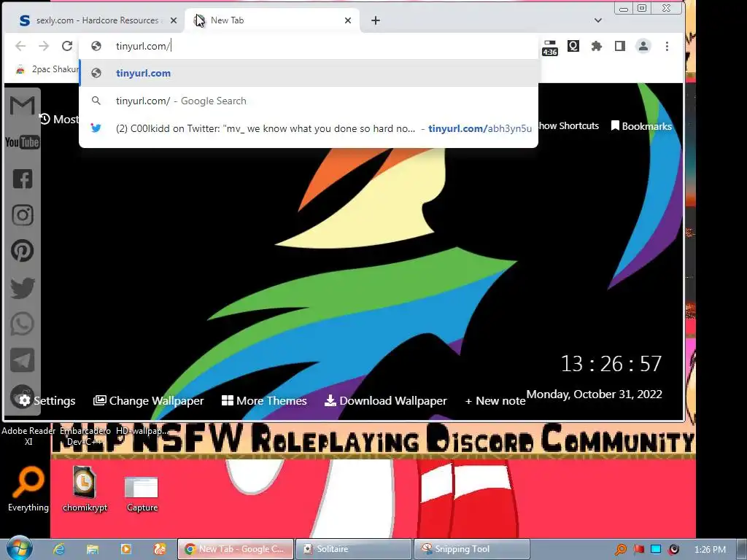Select the Capture desktop folder
The image size is (747, 560).
tap(142, 494)
